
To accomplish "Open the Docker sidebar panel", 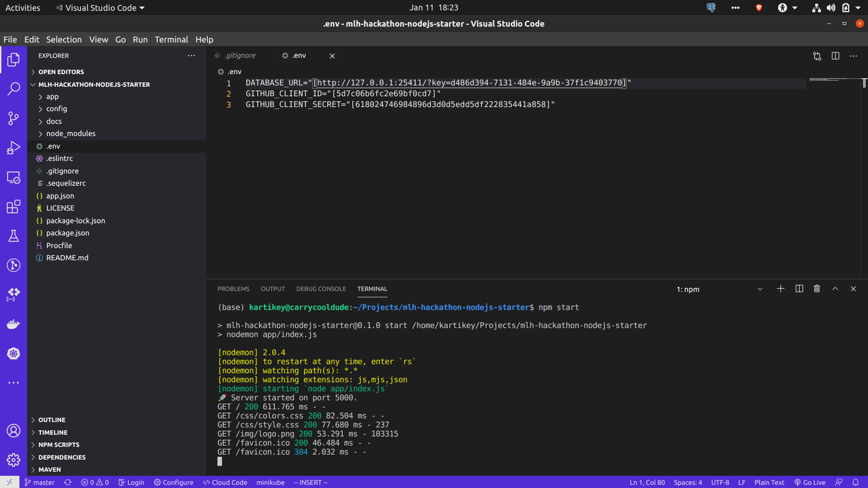I will tap(14, 324).
